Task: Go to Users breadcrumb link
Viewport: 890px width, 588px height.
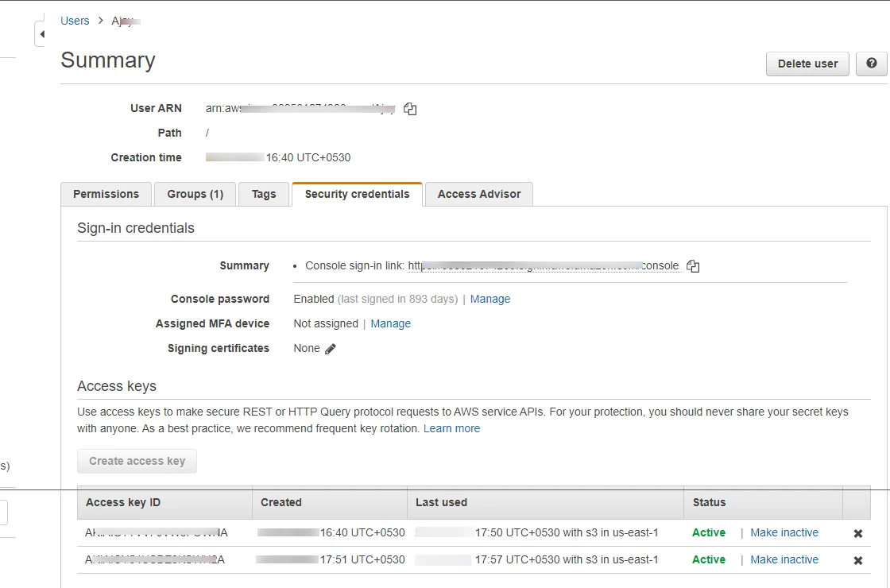Action: tap(75, 21)
